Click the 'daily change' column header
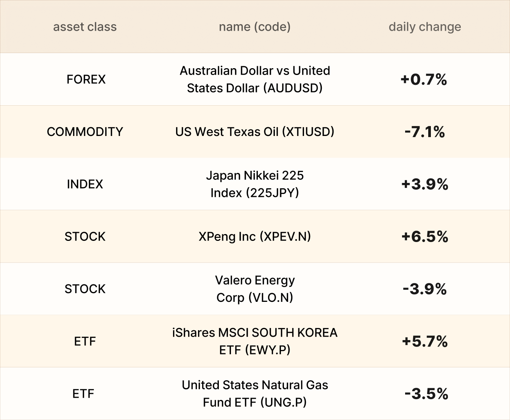Screen dimensions: 510x420 coord(424,27)
